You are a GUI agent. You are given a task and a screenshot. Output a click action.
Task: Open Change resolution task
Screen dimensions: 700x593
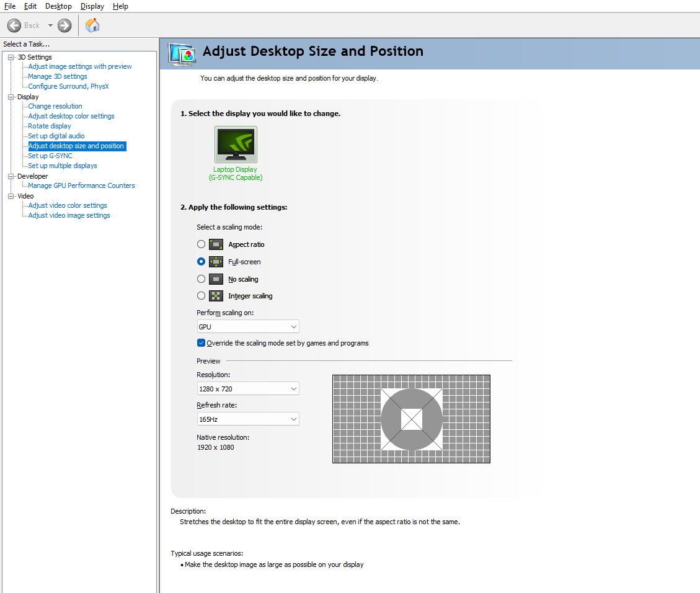55,106
